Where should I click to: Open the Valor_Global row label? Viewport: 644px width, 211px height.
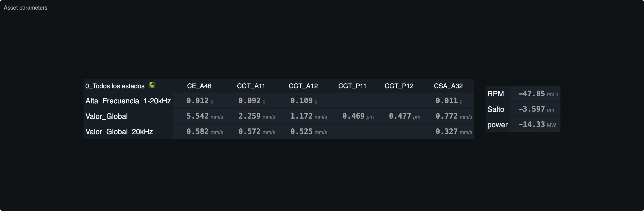[106, 116]
